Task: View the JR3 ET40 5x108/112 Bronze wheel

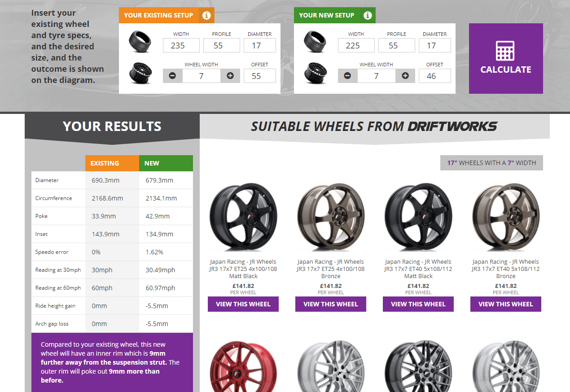Action: click(506, 304)
